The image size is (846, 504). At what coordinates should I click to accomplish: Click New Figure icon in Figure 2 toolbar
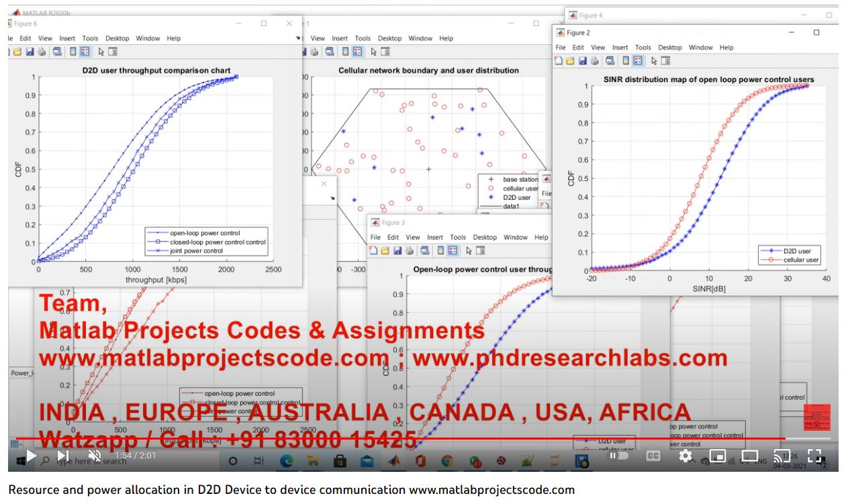click(x=559, y=61)
